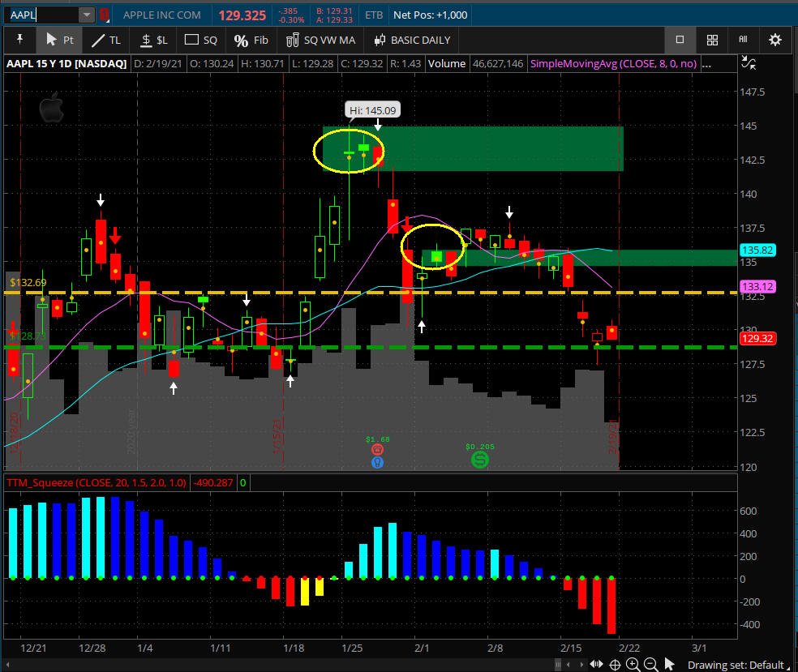Click the horizontal scrollbar handle
The height and width of the screenshot is (672, 798).
tap(558, 665)
